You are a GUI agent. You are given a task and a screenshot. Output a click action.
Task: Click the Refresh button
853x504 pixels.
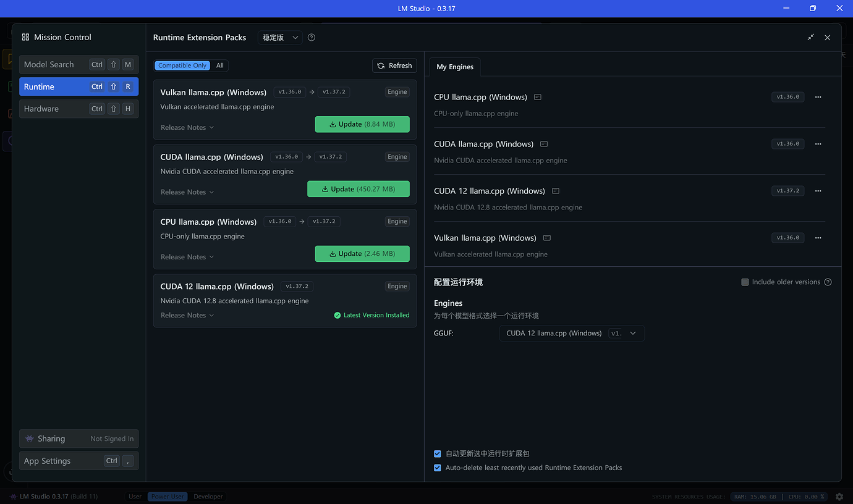coord(394,65)
